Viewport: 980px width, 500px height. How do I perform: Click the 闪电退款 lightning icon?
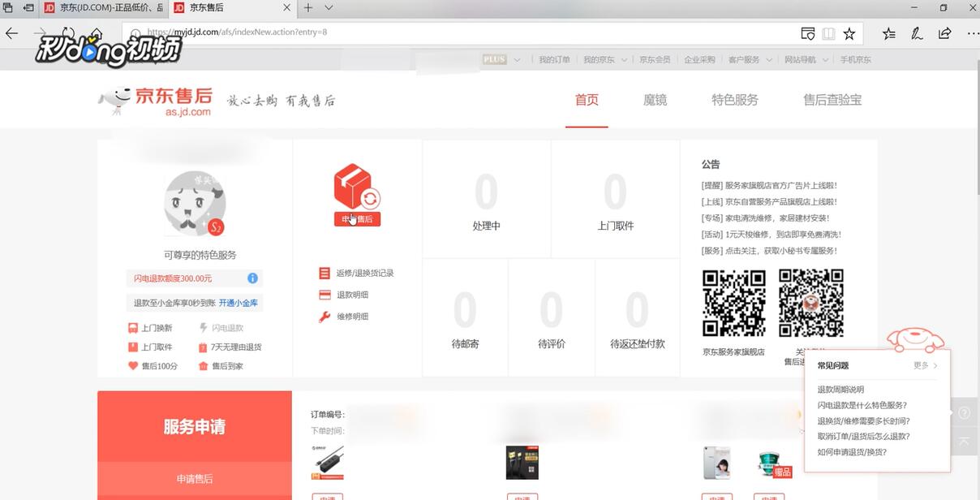204,328
